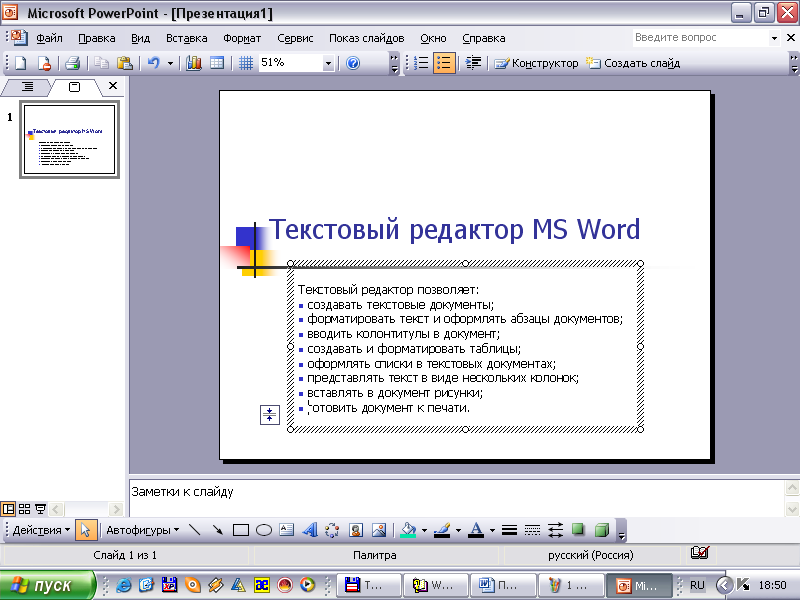Toggle the Select Objects arrow tool
The width and height of the screenshot is (800, 600).
86,530
